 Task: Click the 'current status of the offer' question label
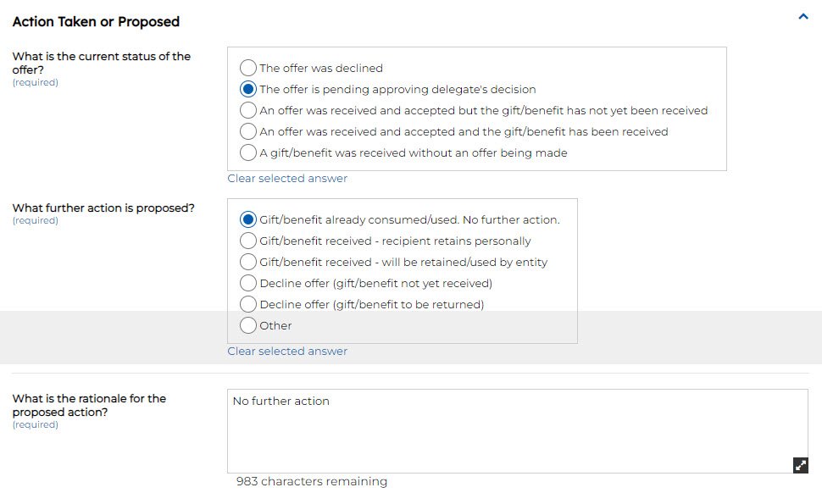click(101, 63)
